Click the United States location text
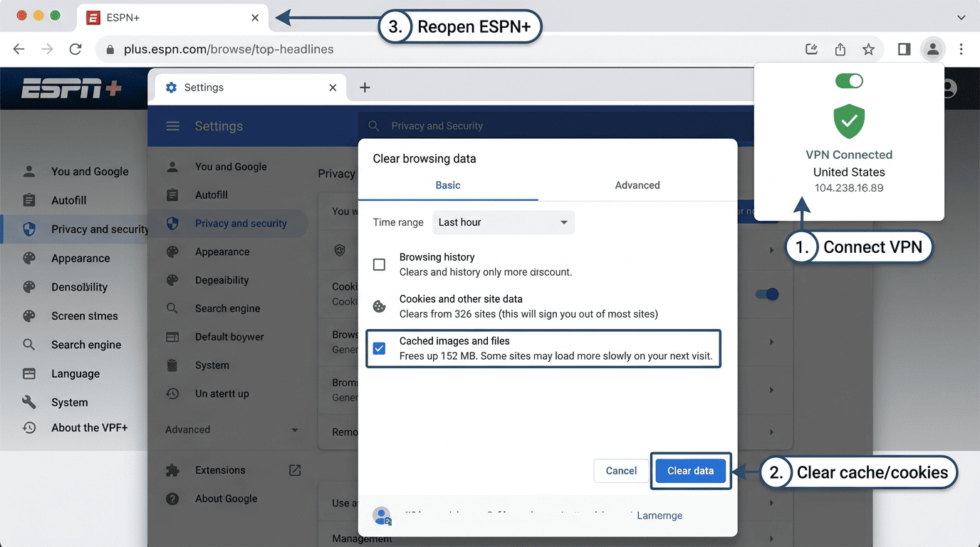The height and width of the screenshot is (547, 980). click(x=849, y=172)
